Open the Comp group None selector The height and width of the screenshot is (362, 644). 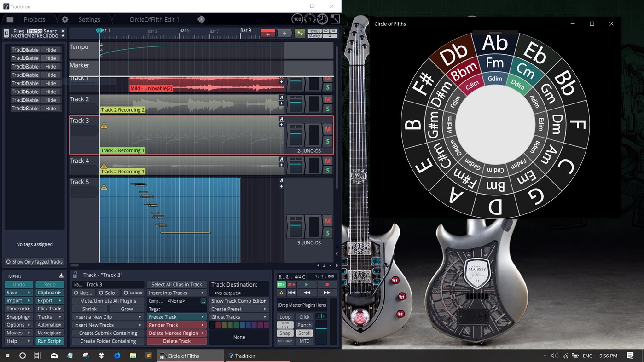point(203,301)
